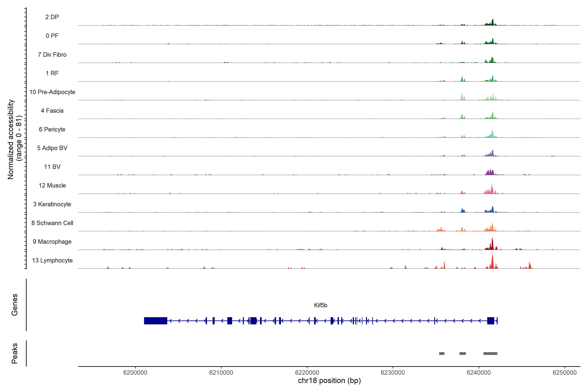Click the Peaks panel label
Image resolution: width=588 pixels, height=392 pixels.
(15, 353)
